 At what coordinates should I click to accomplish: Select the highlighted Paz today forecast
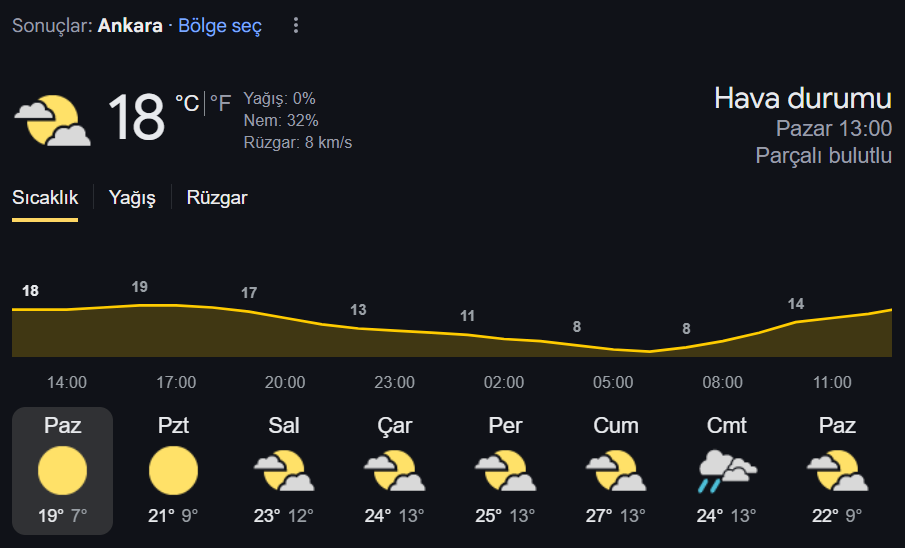point(62,470)
